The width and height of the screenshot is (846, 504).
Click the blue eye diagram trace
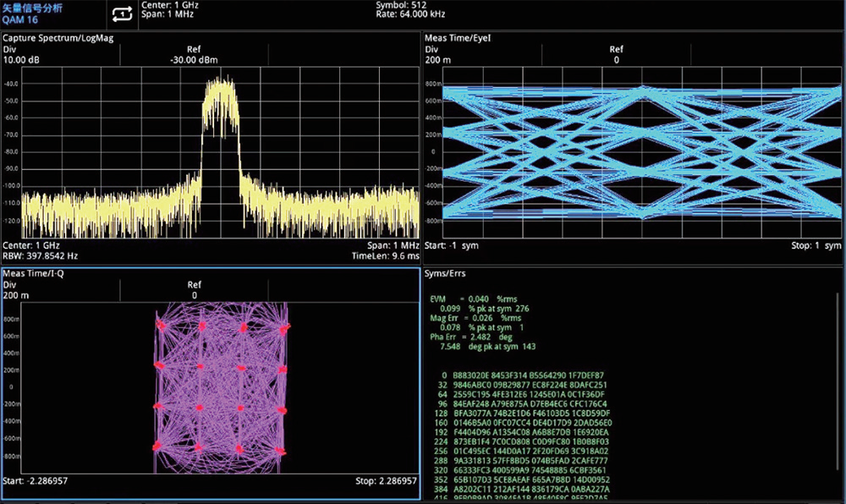click(x=642, y=152)
